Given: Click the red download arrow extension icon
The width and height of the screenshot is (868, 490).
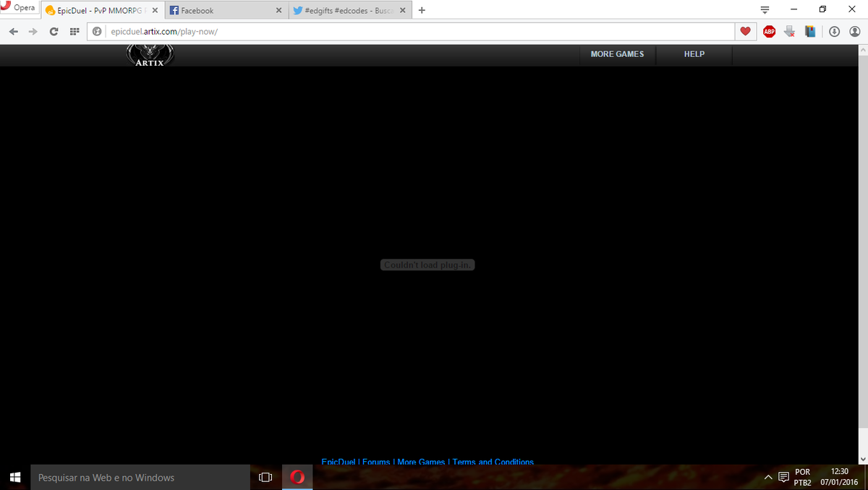Looking at the screenshot, I should 790,31.
